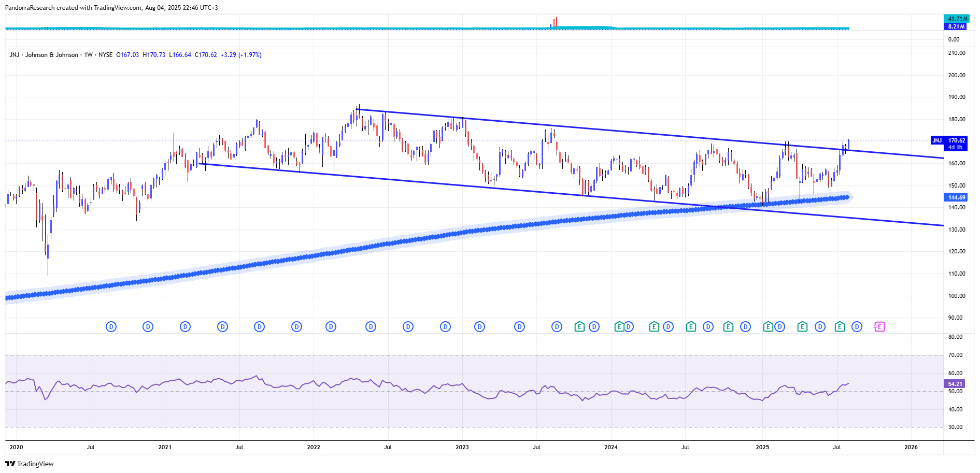
Task: Click the 2026 label on time axis
Action: (x=911, y=447)
